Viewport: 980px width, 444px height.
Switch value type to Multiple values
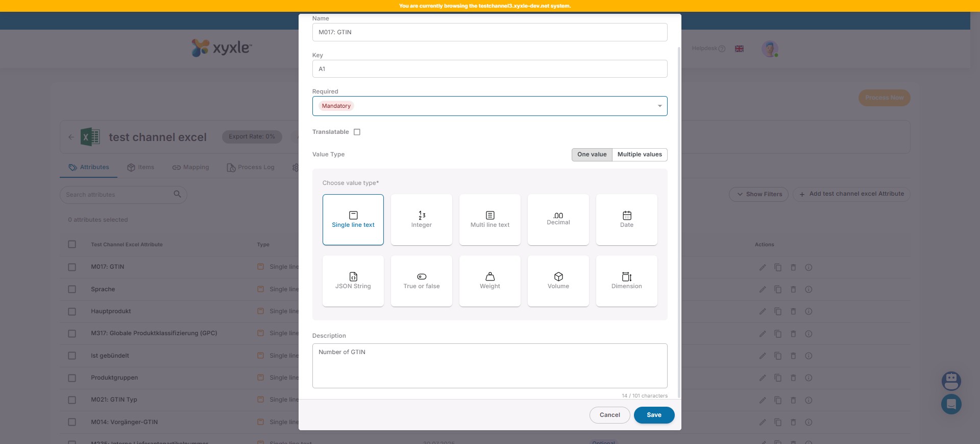(639, 154)
